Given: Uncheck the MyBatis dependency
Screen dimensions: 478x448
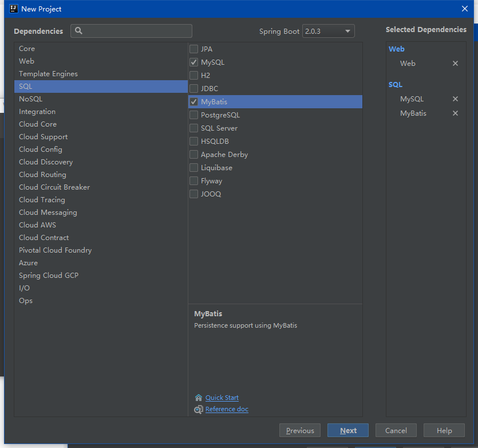Looking at the screenshot, I should tap(194, 101).
